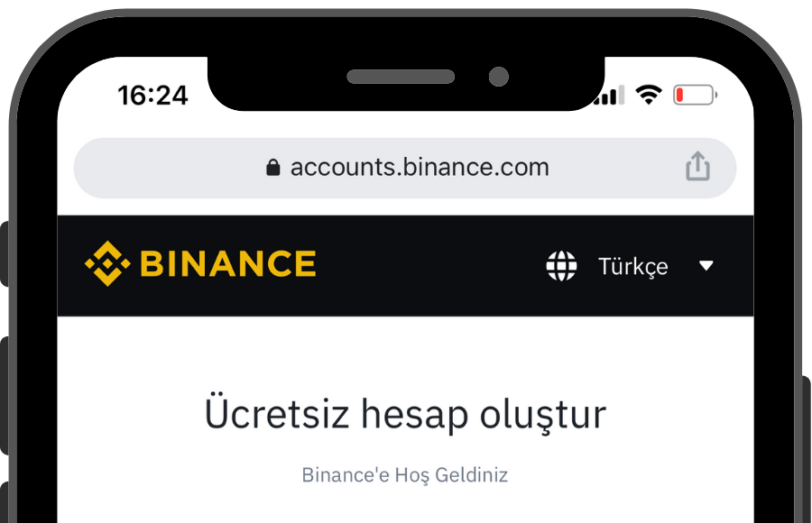The width and height of the screenshot is (812, 523).
Task: Click the front camera dot in notch
Action: coord(498,77)
